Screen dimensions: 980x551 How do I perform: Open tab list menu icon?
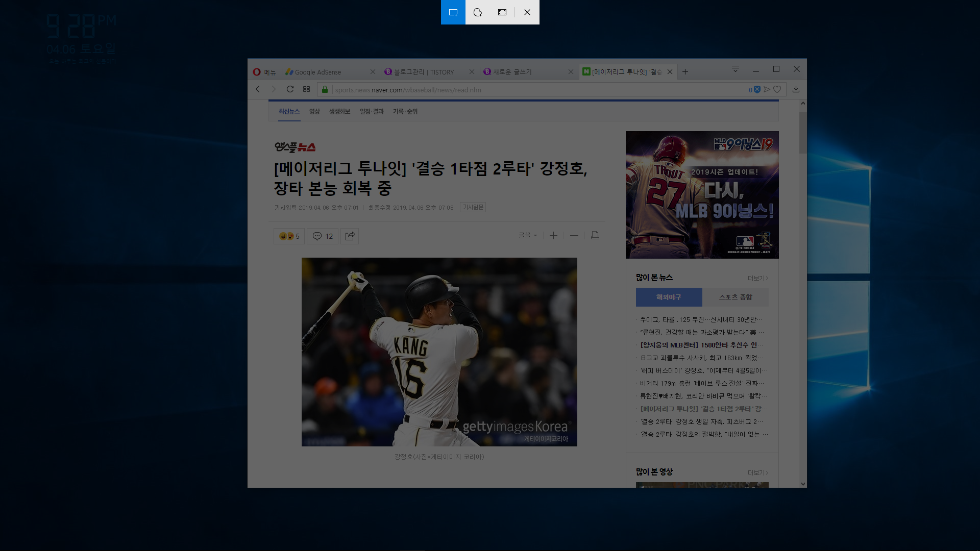pyautogui.click(x=735, y=69)
